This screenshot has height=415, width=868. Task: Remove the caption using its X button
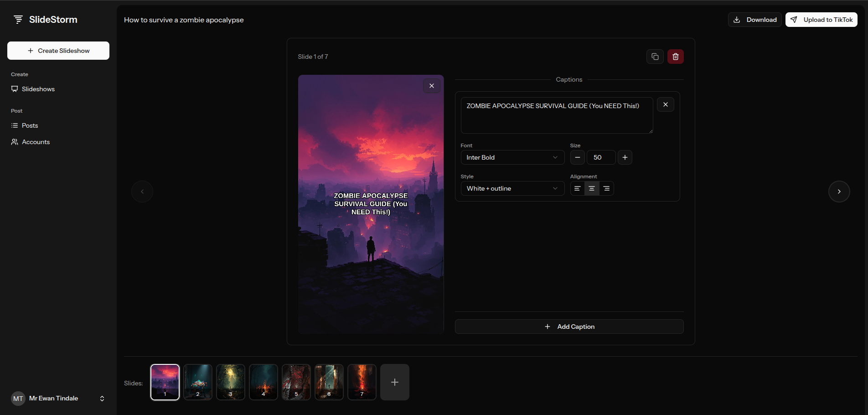pos(665,105)
